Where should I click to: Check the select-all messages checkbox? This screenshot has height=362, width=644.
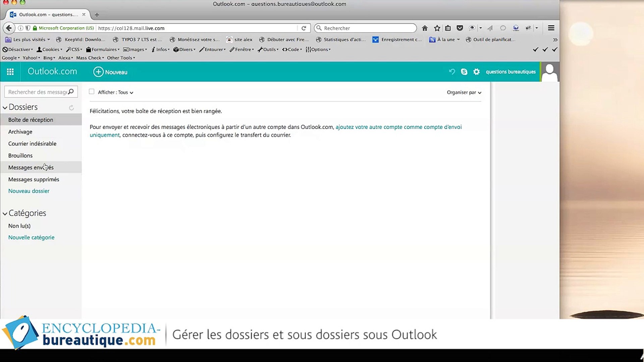point(92,91)
